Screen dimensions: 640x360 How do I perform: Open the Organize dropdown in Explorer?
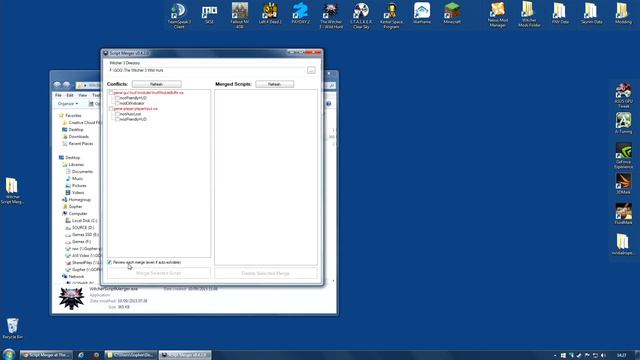[x=68, y=104]
